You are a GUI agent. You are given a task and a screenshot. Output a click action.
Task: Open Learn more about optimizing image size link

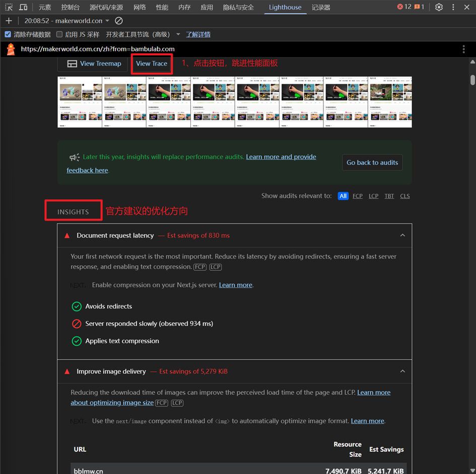(x=374, y=392)
